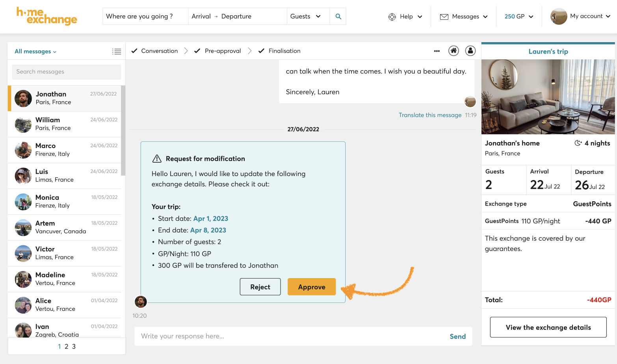Click the search magnifier icon
The width and height of the screenshot is (617, 364).
pyautogui.click(x=338, y=17)
